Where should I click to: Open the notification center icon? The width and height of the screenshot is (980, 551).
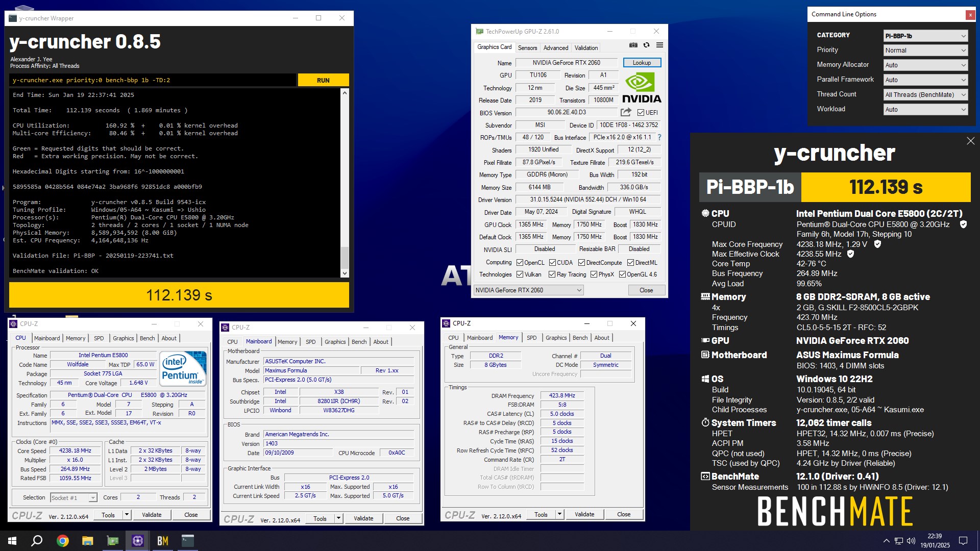[963, 541]
